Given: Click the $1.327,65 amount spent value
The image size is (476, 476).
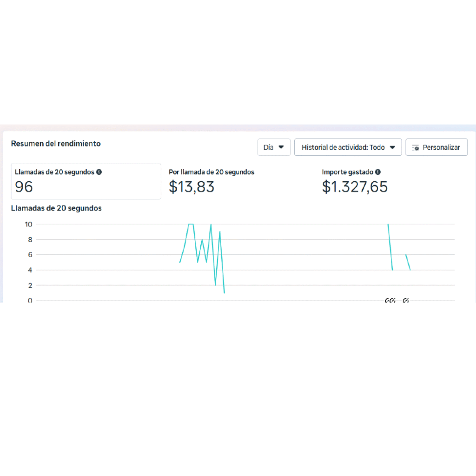Looking at the screenshot, I should [x=355, y=187].
